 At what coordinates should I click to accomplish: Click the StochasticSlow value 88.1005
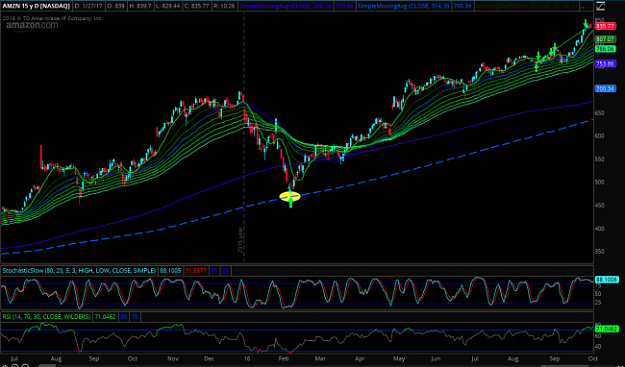click(x=170, y=271)
